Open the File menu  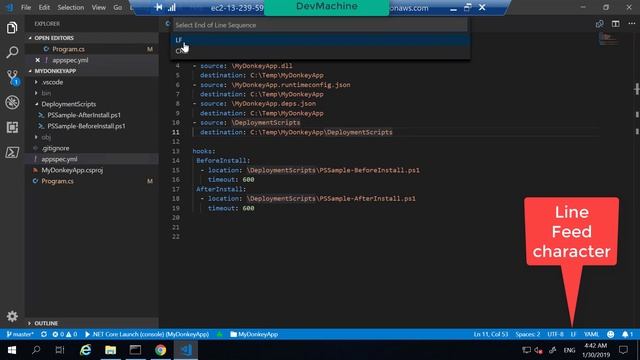click(26, 7)
